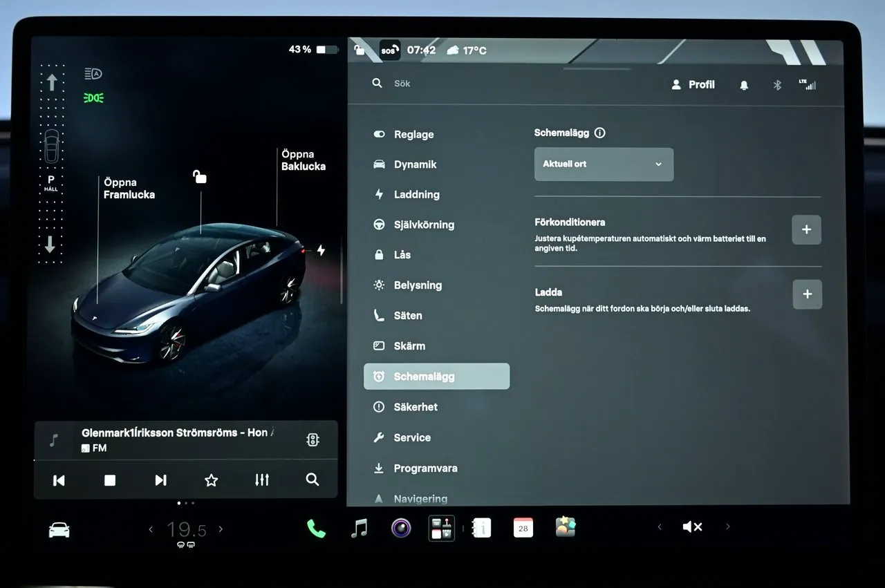Viewport: 885px width, 588px height.
Task: Decrease cabin temperature with left chevron
Action: (x=151, y=529)
